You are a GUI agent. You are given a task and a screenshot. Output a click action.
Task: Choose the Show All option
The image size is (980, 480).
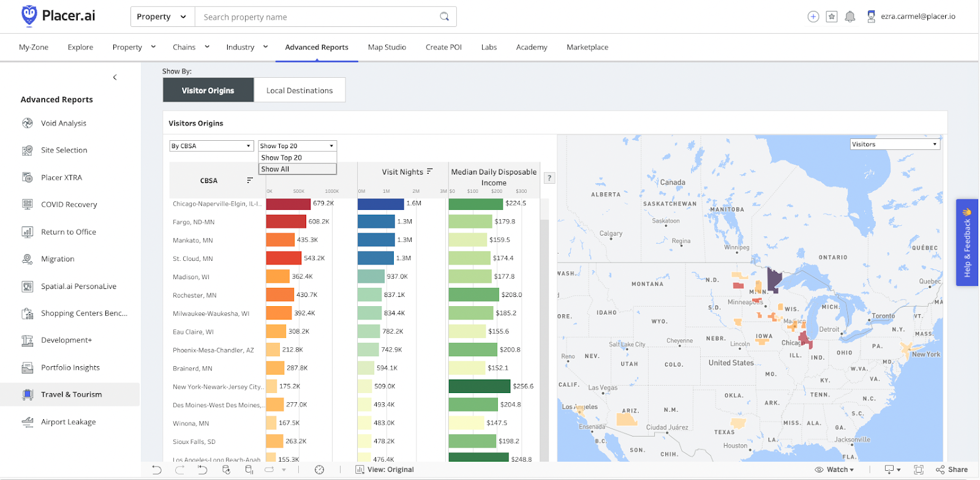click(298, 169)
